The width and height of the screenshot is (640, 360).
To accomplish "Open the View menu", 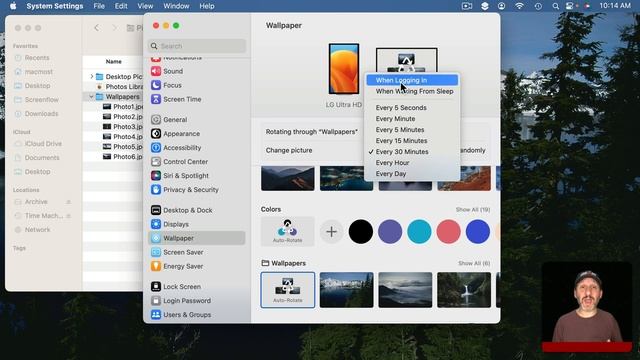I will pos(145,6).
